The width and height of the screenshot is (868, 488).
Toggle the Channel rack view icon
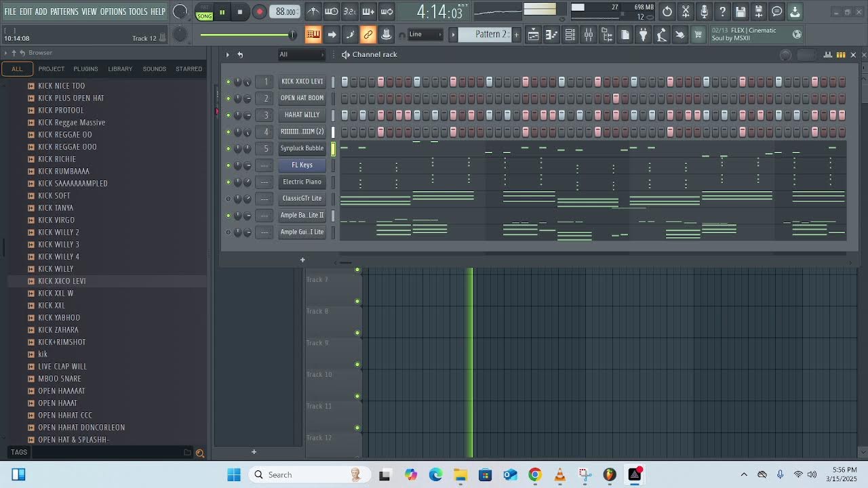[x=570, y=35]
